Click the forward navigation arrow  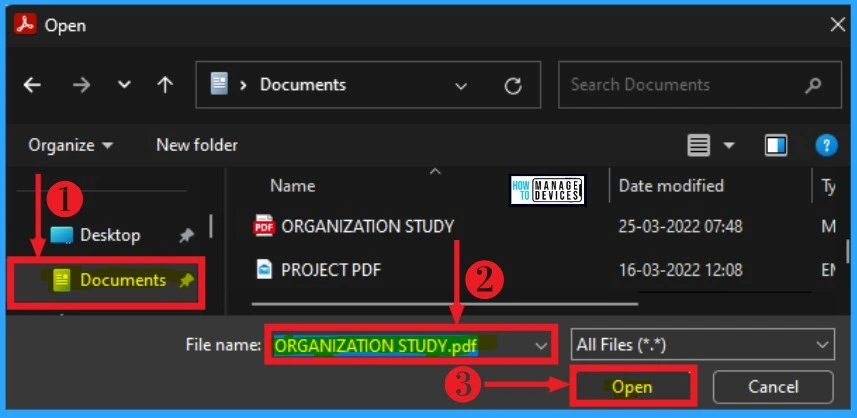(x=81, y=85)
